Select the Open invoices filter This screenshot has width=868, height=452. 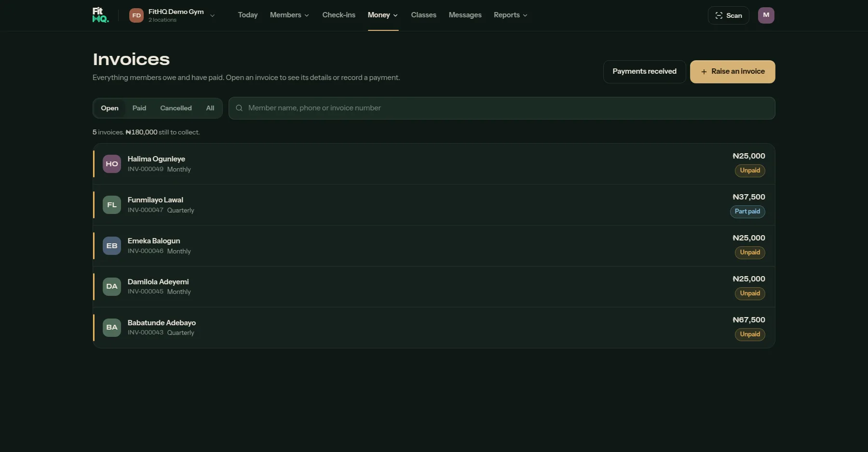click(x=109, y=108)
